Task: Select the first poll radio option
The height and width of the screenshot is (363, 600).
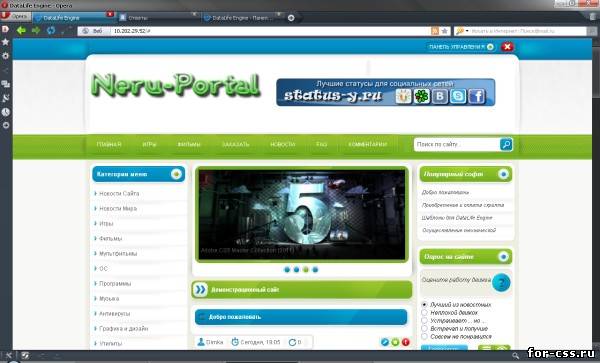Action: tap(424, 304)
